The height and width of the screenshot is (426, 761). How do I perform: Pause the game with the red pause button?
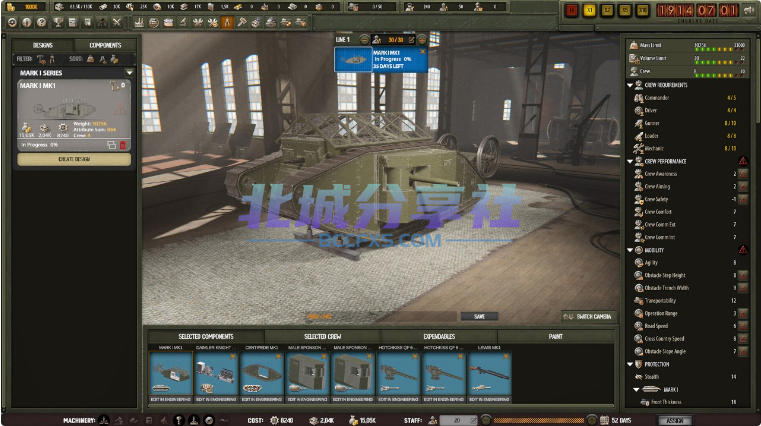click(x=572, y=11)
